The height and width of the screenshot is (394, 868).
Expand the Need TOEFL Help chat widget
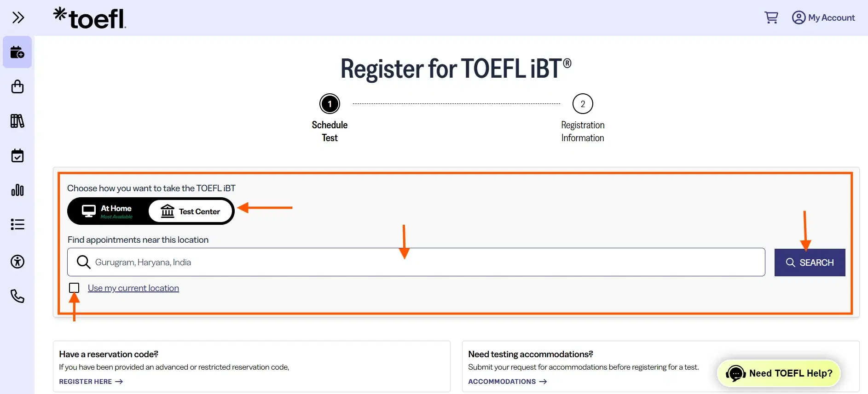tap(778, 373)
